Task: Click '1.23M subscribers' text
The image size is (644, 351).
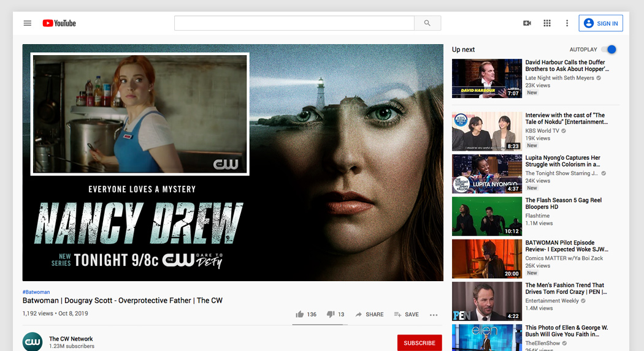Action: coord(72,346)
